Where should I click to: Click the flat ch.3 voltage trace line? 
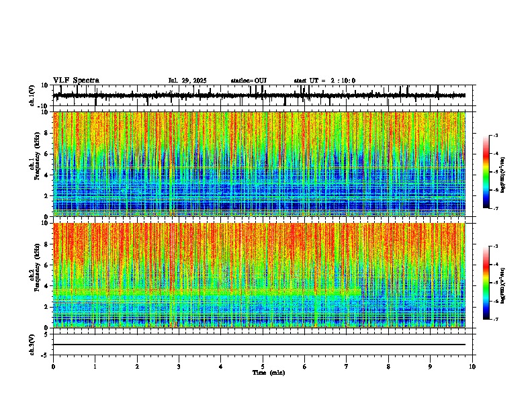(259, 345)
